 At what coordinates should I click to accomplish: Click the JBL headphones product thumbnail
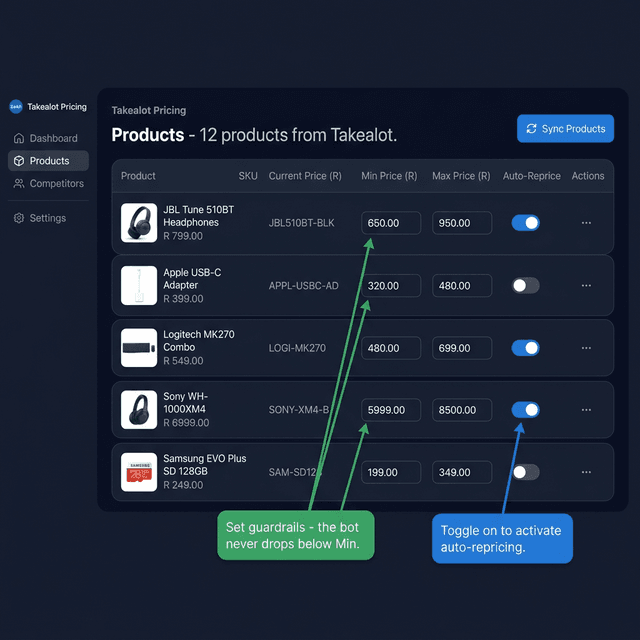[x=139, y=223]
